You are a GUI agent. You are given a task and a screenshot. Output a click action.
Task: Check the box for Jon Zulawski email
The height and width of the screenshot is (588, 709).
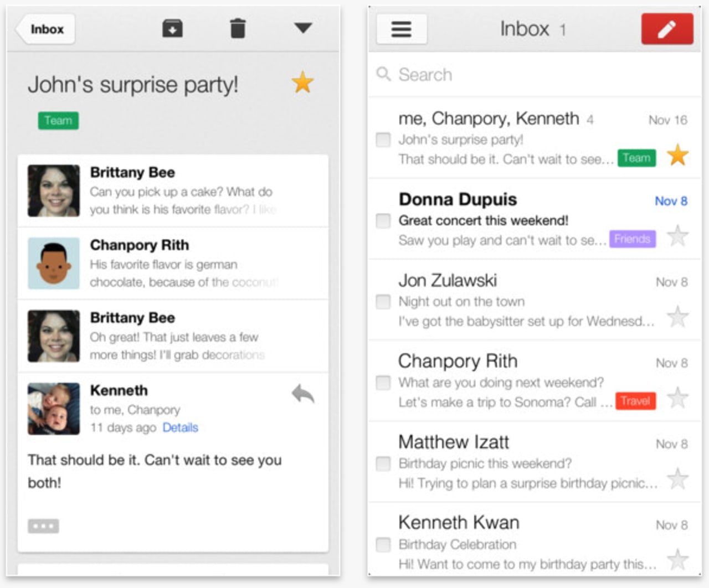[x=383, y=302]
